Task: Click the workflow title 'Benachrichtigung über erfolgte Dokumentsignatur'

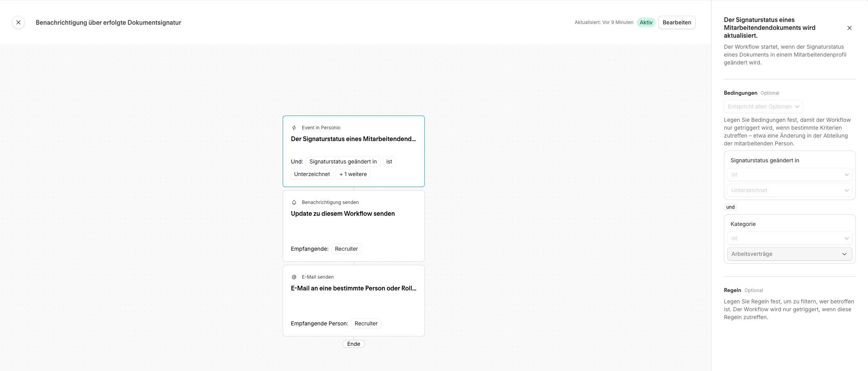Action: tap(108, 22)
